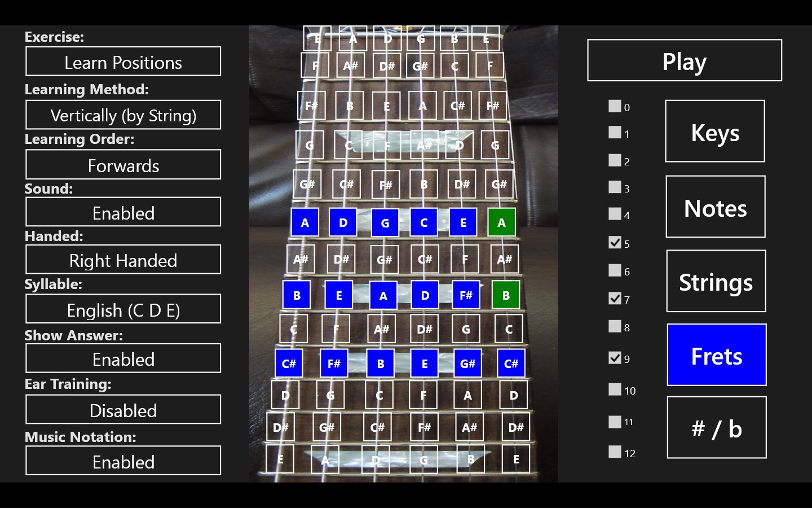Viewport: 812px width, 508px height.
Task: Tap the blue G# note on fret 9
Action: click(x=467, y=364)
